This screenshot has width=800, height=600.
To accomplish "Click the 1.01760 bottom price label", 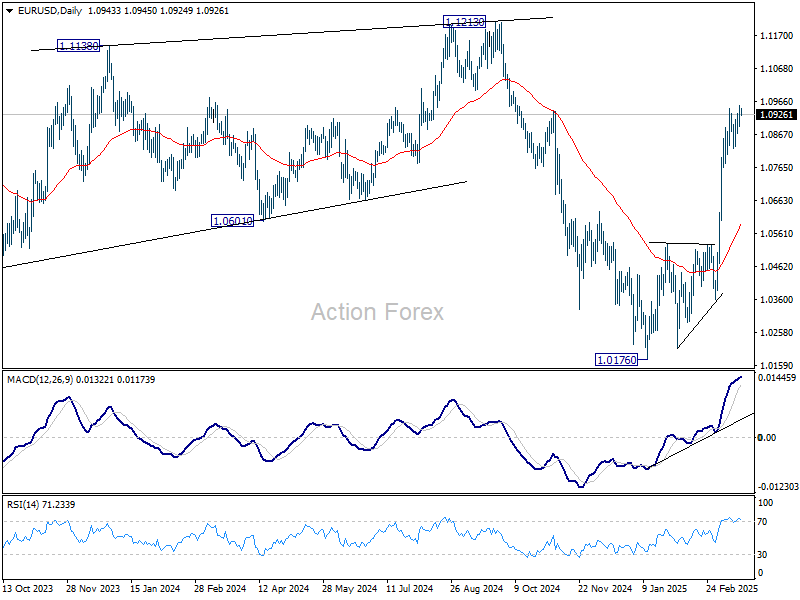I will 616,360.
